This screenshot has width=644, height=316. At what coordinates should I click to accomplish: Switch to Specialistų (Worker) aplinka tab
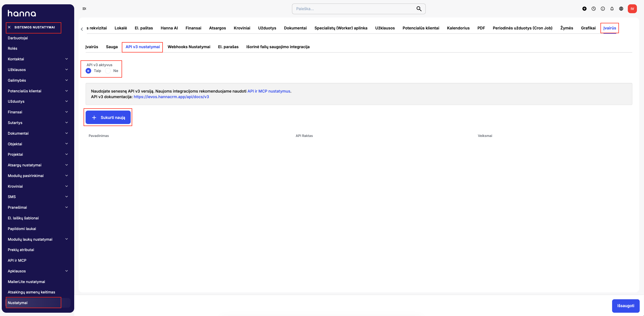point(341,28)
